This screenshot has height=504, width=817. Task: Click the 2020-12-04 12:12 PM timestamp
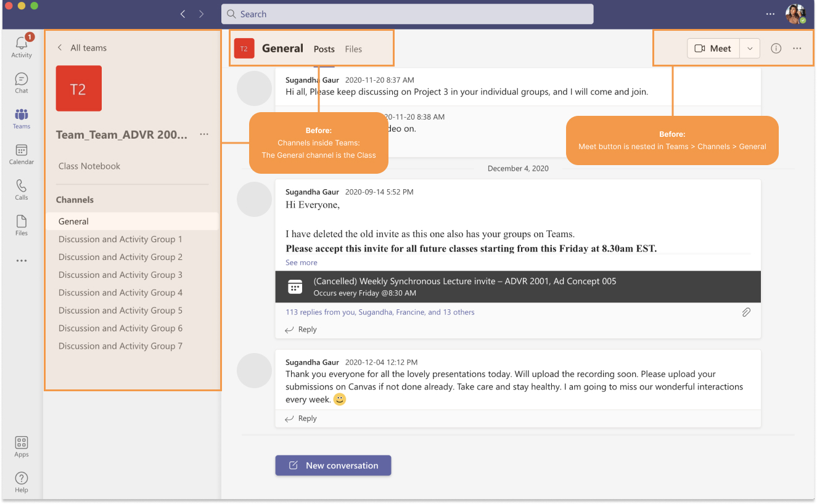[x=381, y=362]
